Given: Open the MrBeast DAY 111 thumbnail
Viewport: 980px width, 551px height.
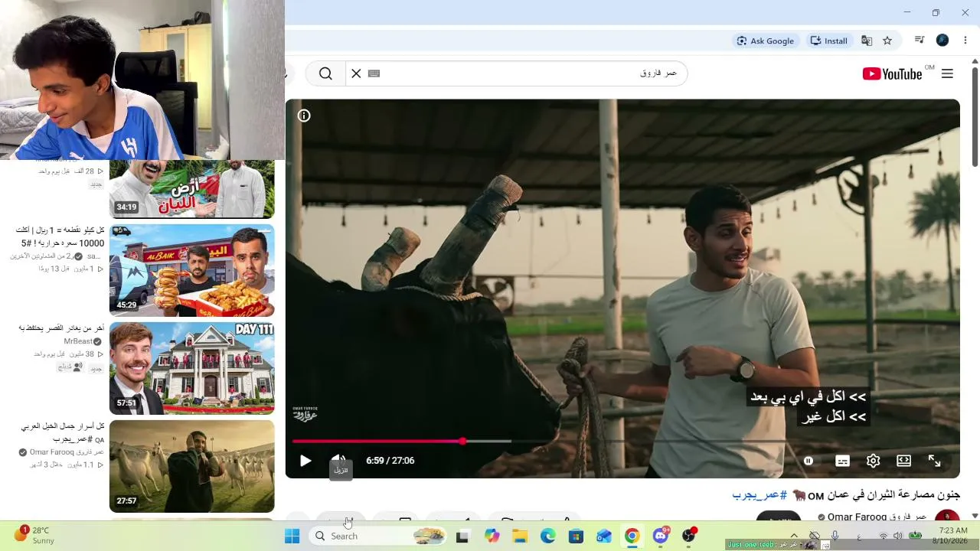Looking at the screenshot, I should click(x=191, y=368).
